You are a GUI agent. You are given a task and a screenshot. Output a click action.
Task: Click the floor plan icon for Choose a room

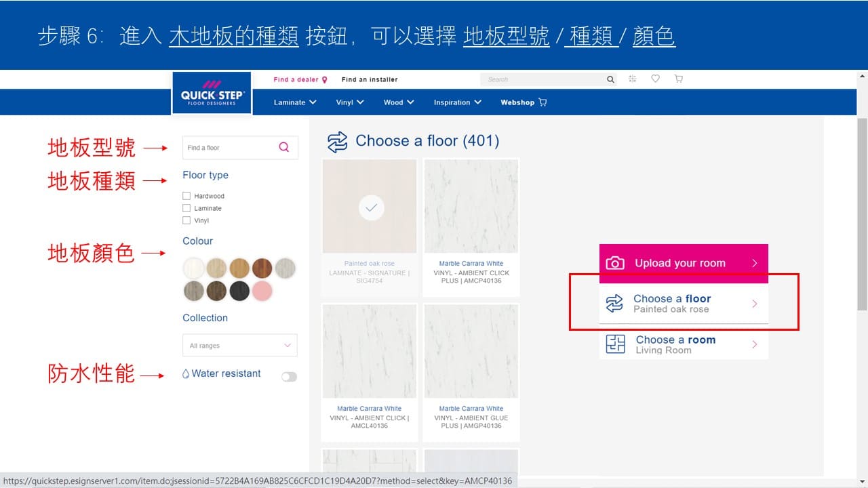click(615, 344)
